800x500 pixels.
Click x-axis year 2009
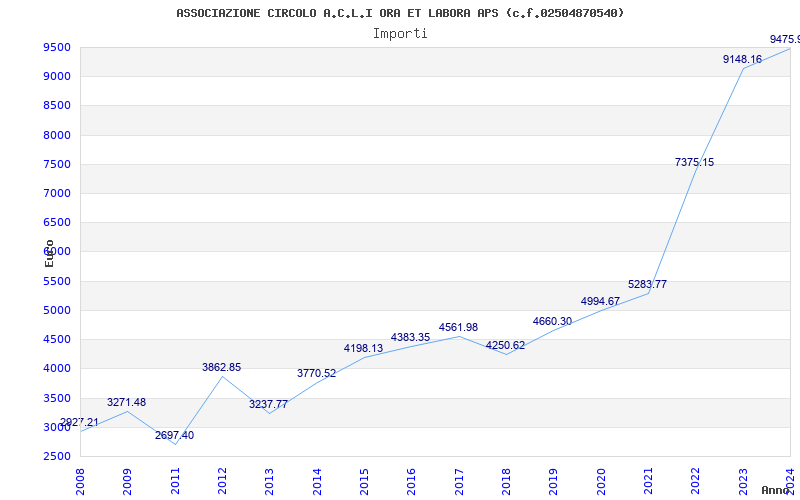coord(128,482)
